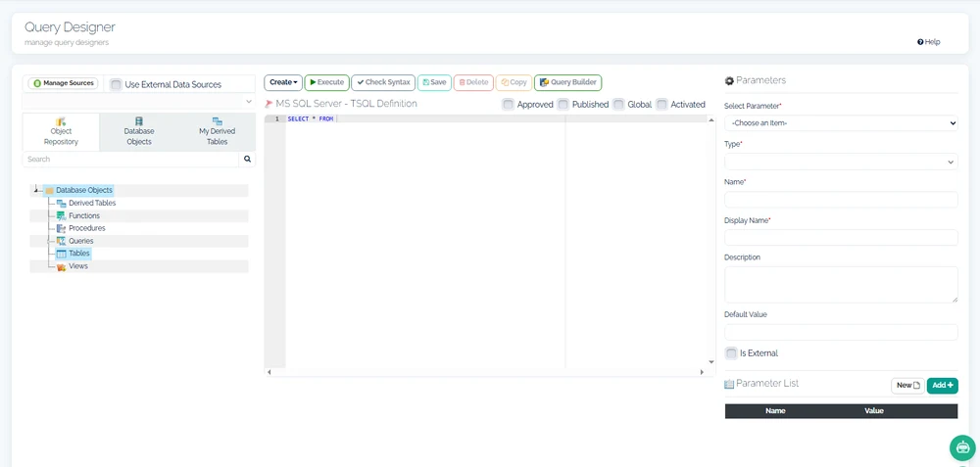Click the Display Name input field
This screenshot has height=467, width=980.
841,238
